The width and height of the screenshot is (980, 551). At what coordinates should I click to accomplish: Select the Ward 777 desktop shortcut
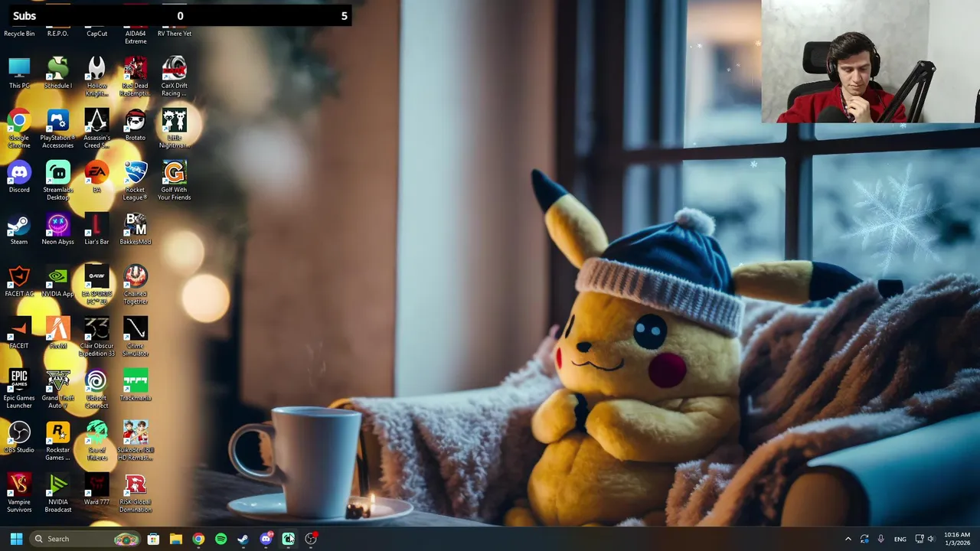(x=96, y=489)
